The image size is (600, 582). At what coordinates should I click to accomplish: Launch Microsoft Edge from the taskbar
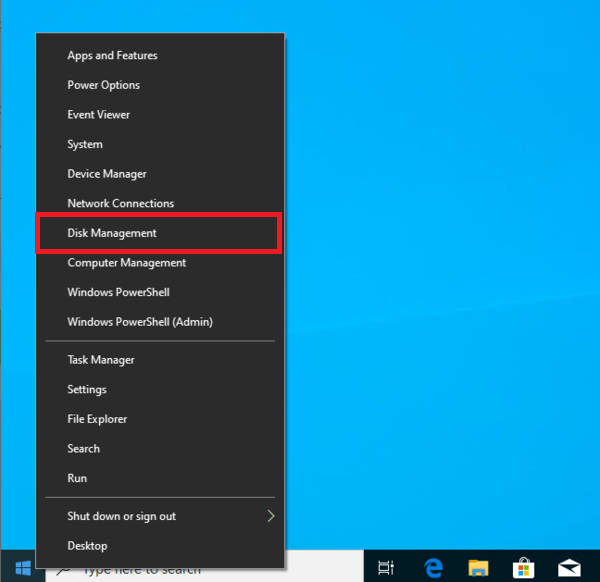[433, 568]
